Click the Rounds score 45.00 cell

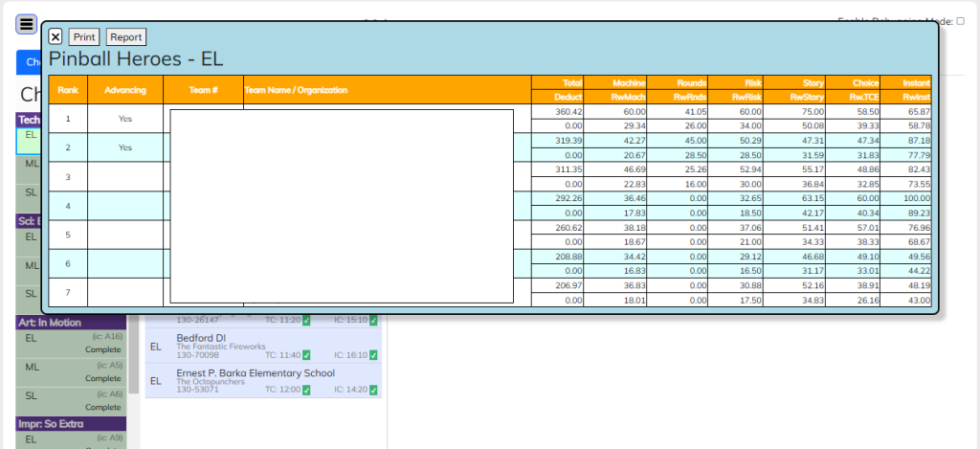677,140
